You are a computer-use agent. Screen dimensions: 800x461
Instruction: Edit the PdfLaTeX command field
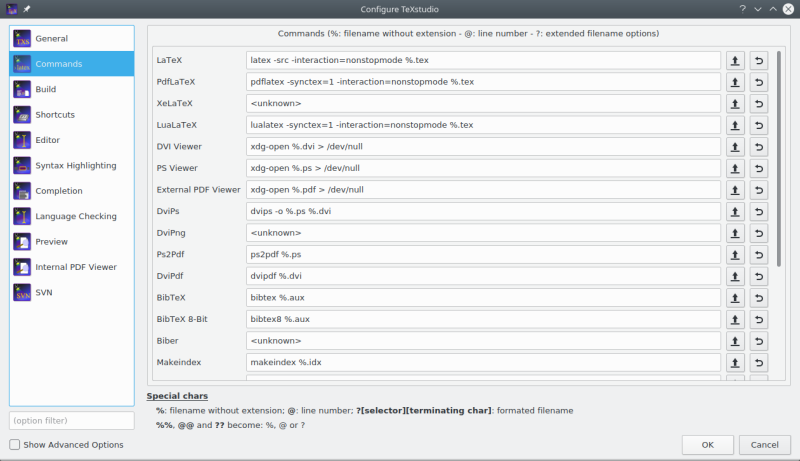483,82
